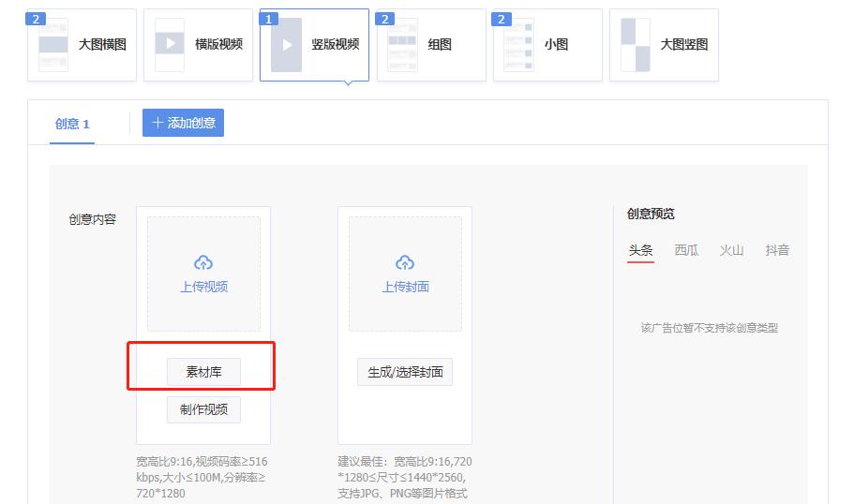Select the 小图 creative format card

(547, 45)
